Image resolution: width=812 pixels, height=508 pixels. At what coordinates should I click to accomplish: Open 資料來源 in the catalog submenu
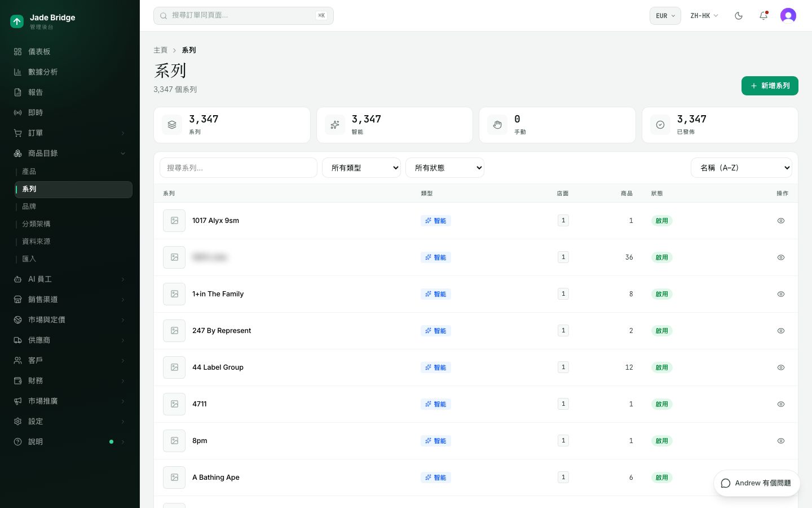pos(73,242)
